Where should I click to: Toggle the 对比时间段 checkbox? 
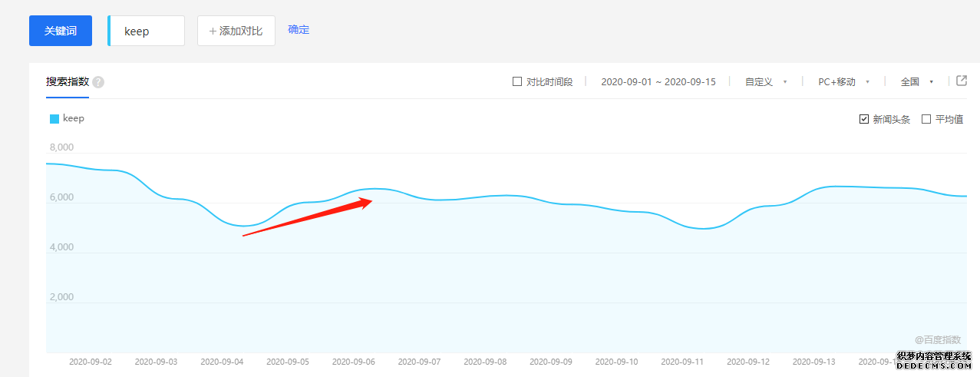(x=517, y=81)
